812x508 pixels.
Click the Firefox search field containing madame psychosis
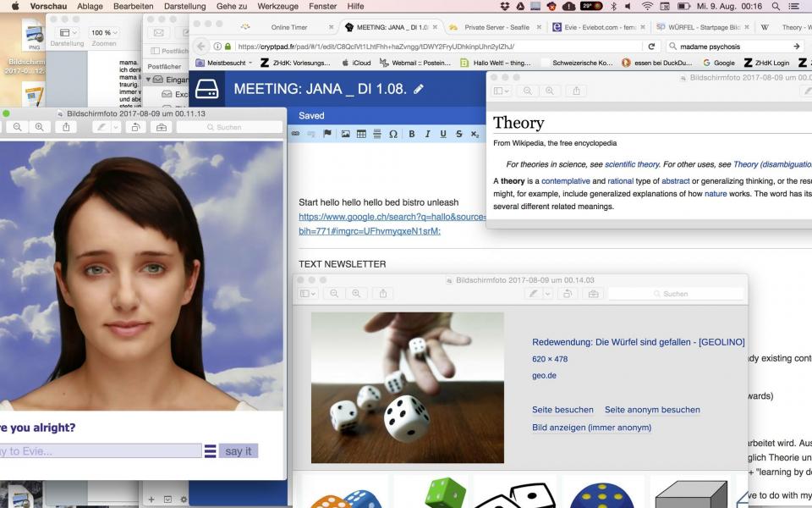tap(727, 47)
